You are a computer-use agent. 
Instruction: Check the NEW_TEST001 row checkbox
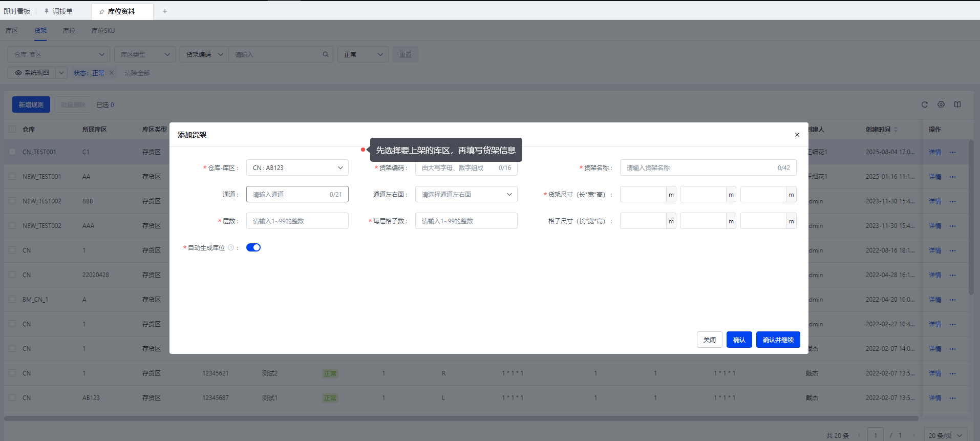(x=12, y=176)
